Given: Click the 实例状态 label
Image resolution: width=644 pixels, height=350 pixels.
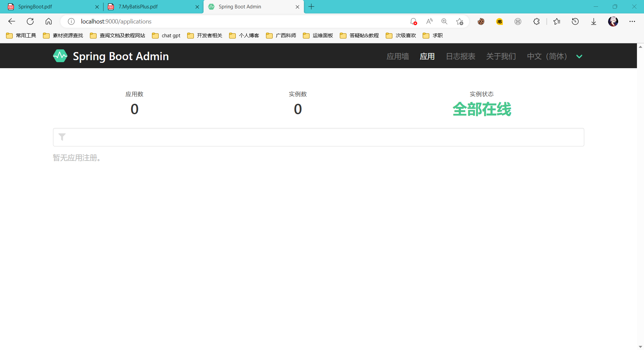Looking at the screenshot, I should point(482,94).
